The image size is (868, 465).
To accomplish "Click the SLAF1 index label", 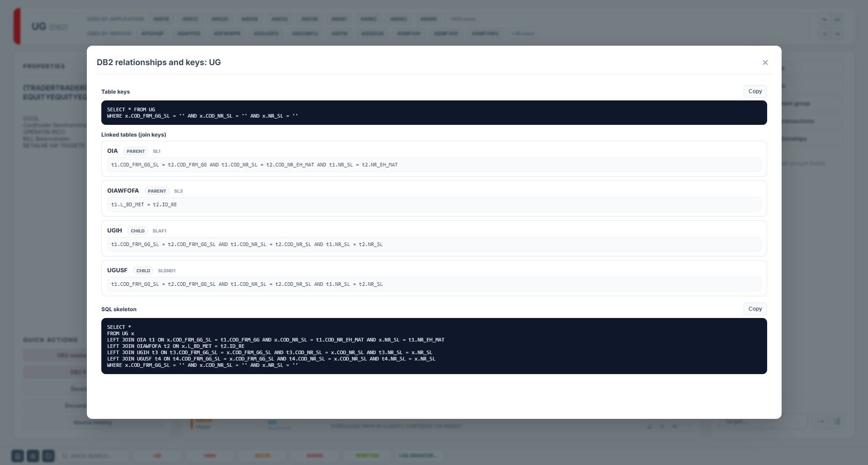I will coord(159,231).
